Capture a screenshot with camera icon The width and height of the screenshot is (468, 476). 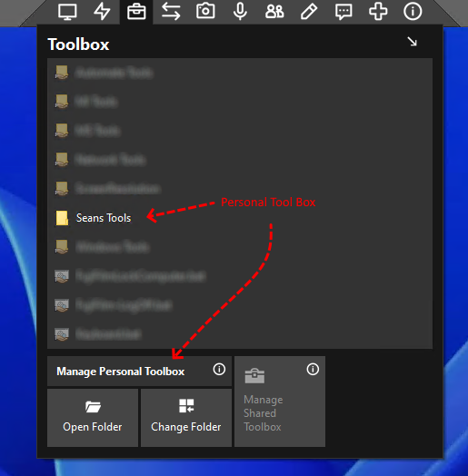205,11
